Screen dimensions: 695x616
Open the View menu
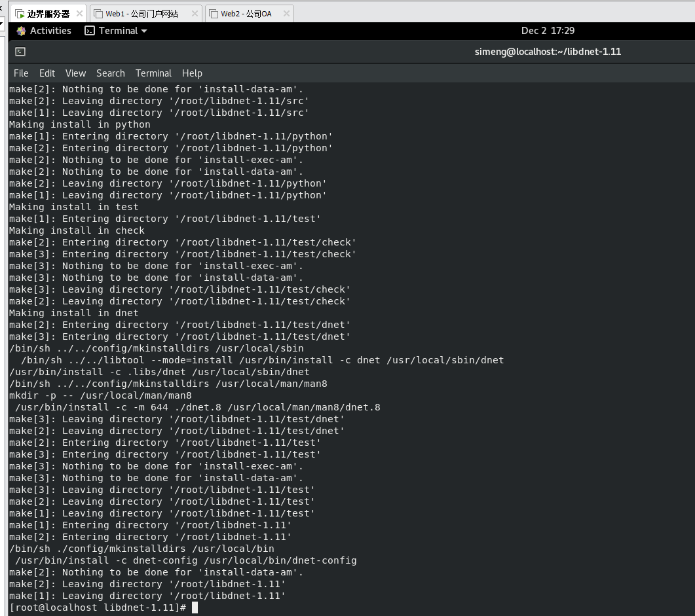[75, 73]
